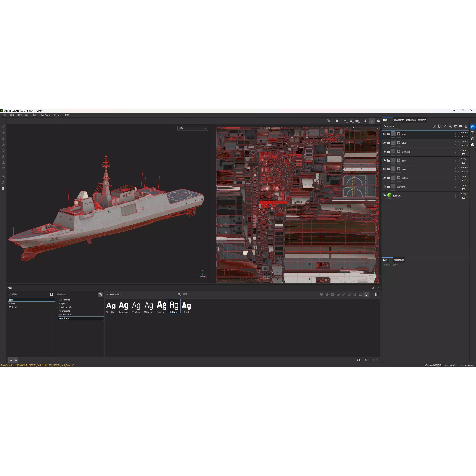Delete selected layer with trash icon

click(466, 126)
